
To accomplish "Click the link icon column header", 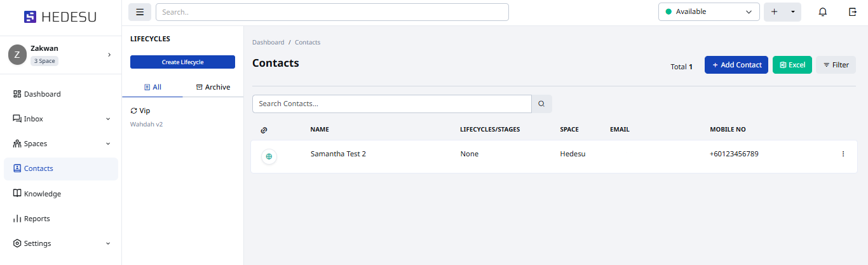I will pyautogui.click(x=264, y=130).
